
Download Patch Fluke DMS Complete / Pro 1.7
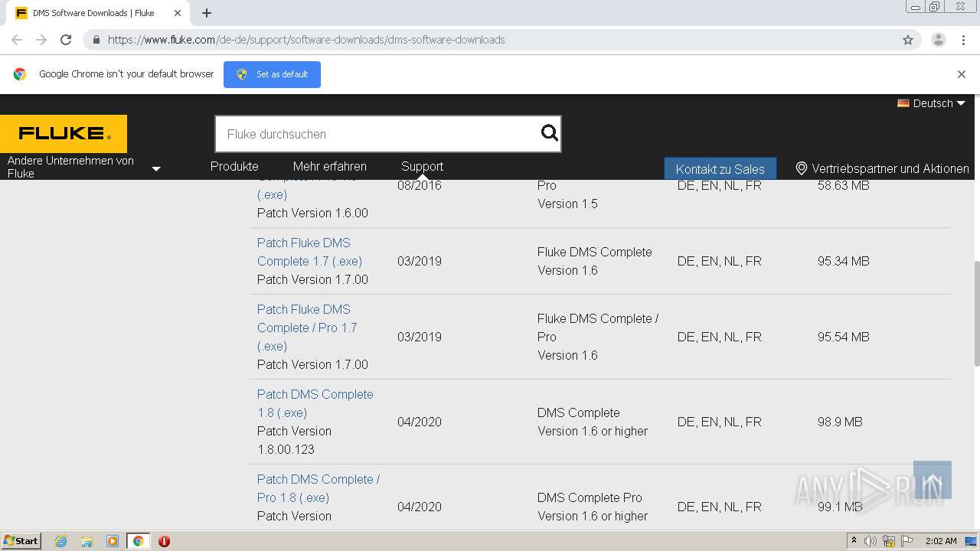(307, 328)
